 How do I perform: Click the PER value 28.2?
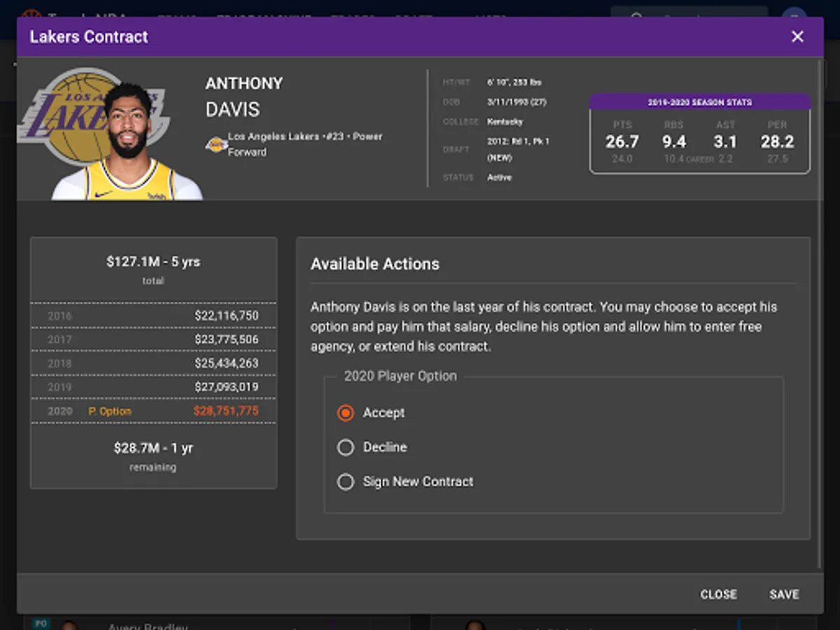[778, 142]
